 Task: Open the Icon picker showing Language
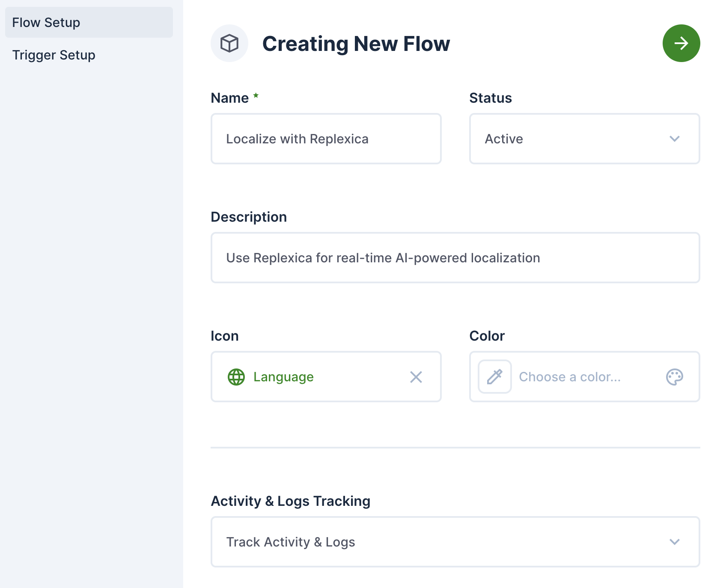point(326,377)
